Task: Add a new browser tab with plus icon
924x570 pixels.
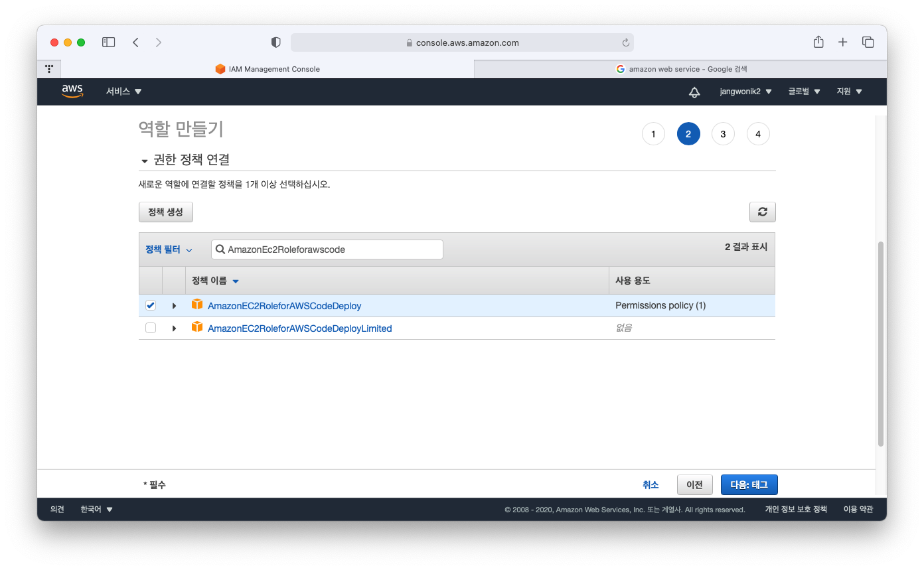Action: 843,42
